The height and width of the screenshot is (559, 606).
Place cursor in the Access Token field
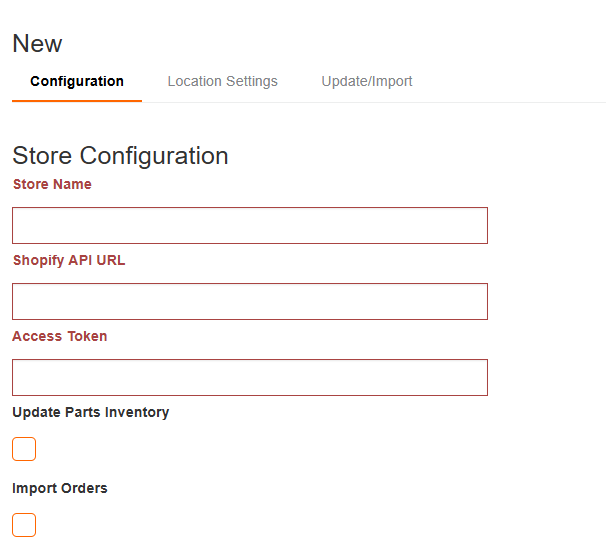(250, 377)
